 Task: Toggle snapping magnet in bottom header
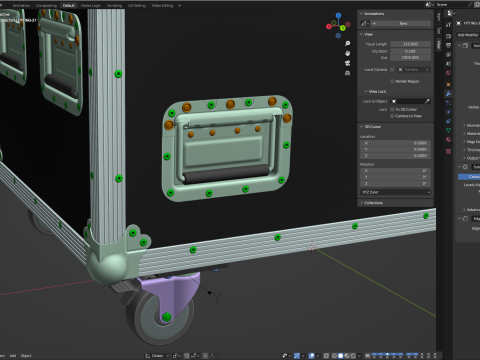coord(187,356)
